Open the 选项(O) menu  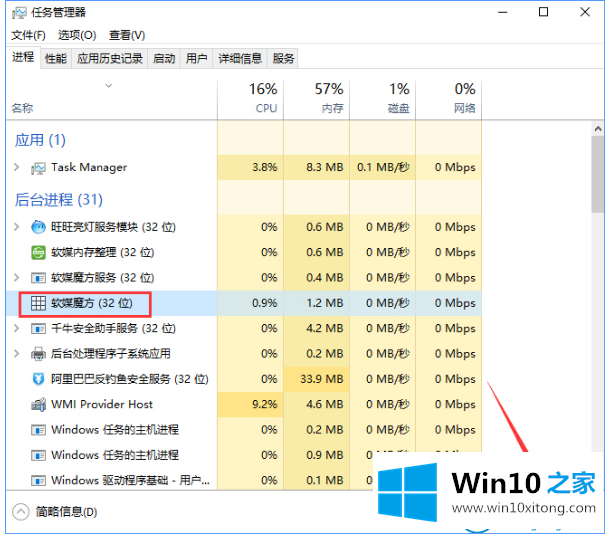pos(77,35)
